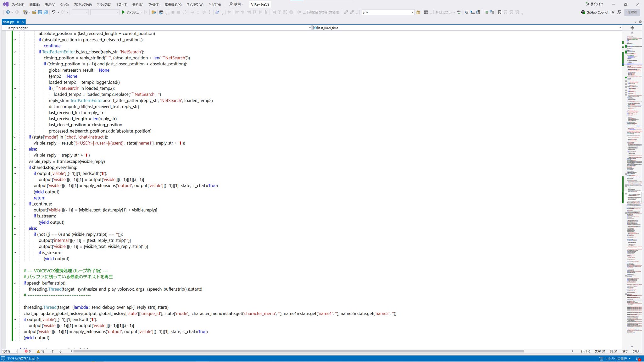The height and width of the screenshot is (362, 644).
Task: Collapse the if shared.stop_everything block
Action: coord(15,167)
